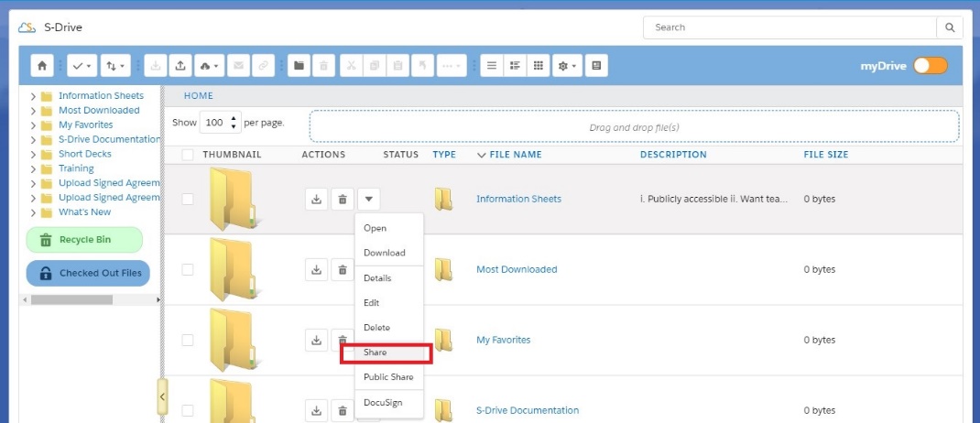Choose Share from the context menu
Screen dimensions: 980x423
click(389, 352)
